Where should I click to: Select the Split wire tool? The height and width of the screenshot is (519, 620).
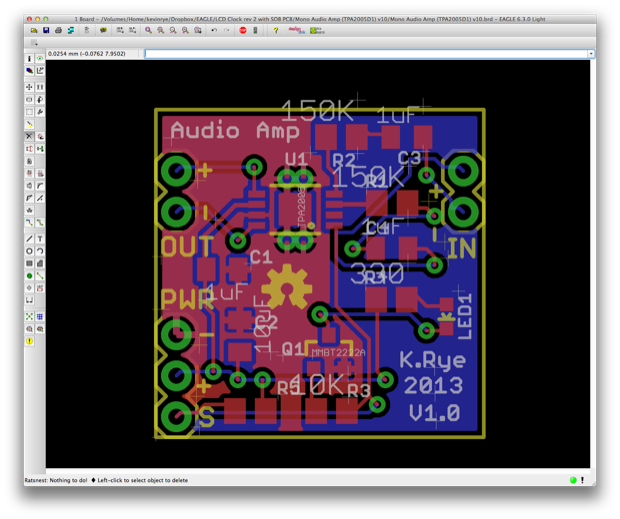point(29,198)
